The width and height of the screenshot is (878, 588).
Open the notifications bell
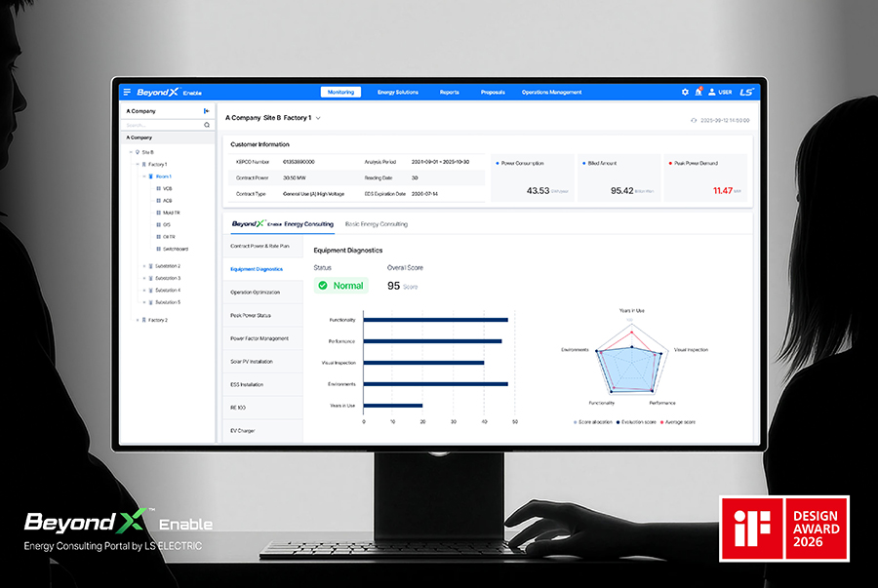pyautogui.click(x=698, y=92)
